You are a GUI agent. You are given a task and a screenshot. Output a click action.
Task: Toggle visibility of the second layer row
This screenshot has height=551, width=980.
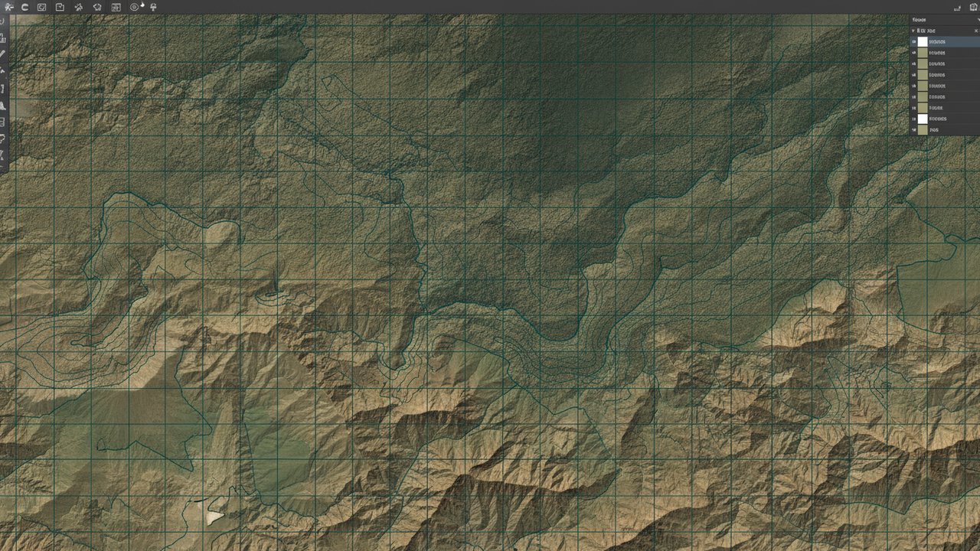tap(913, 53)
